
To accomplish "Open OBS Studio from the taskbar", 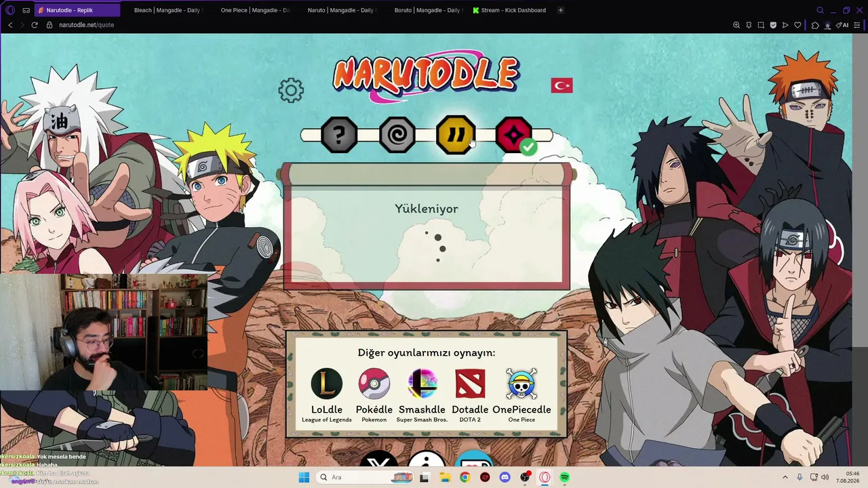I will click(x=525, y=477).
